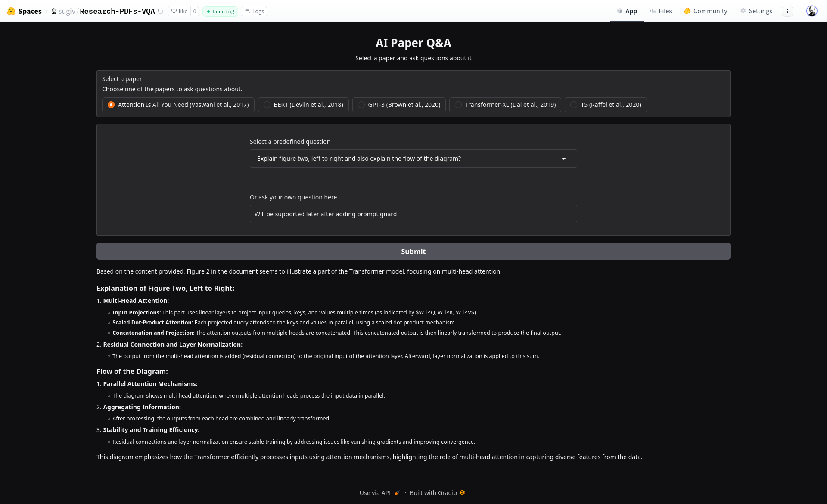Click 'Residual Connection and Layer Normalization:' item
Image resolution: width=827 pixels, height=504 pixels.
click(173, 345)
